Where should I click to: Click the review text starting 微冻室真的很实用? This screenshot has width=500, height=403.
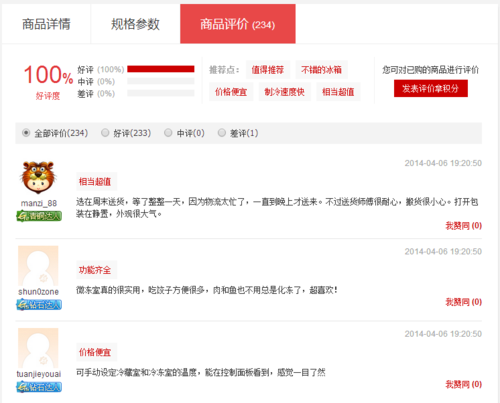point(207,290)
